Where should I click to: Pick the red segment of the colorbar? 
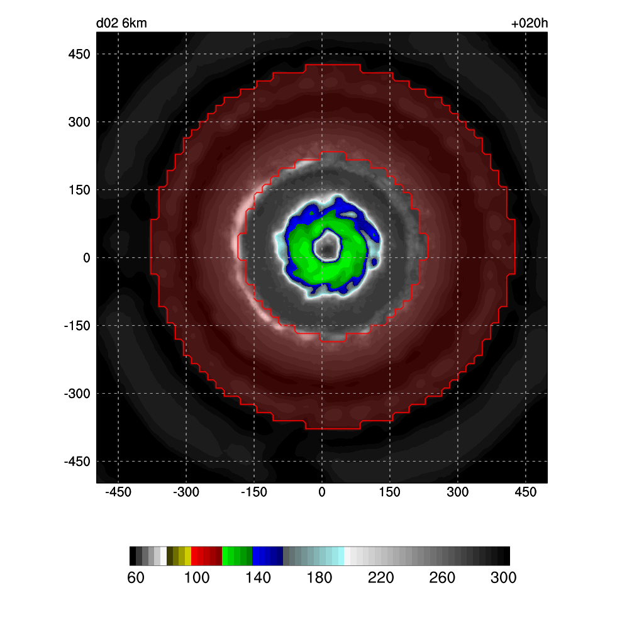206,556
